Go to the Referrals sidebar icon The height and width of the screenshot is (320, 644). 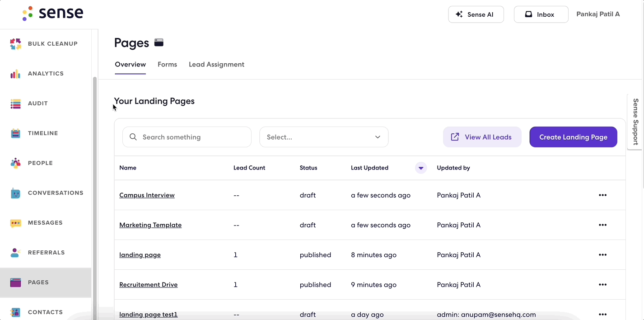(x=15, y=253)
